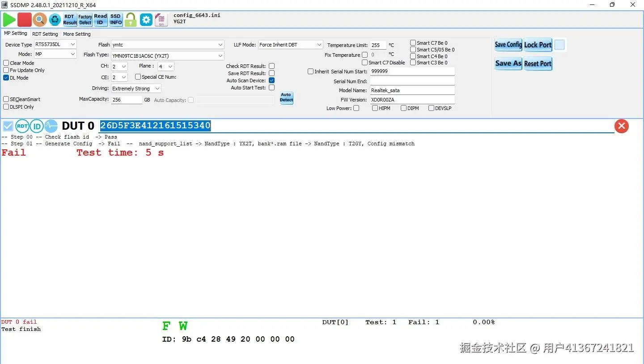Switch to the RDT Setting tab
The image size is (644, 364).
point(45,34)
